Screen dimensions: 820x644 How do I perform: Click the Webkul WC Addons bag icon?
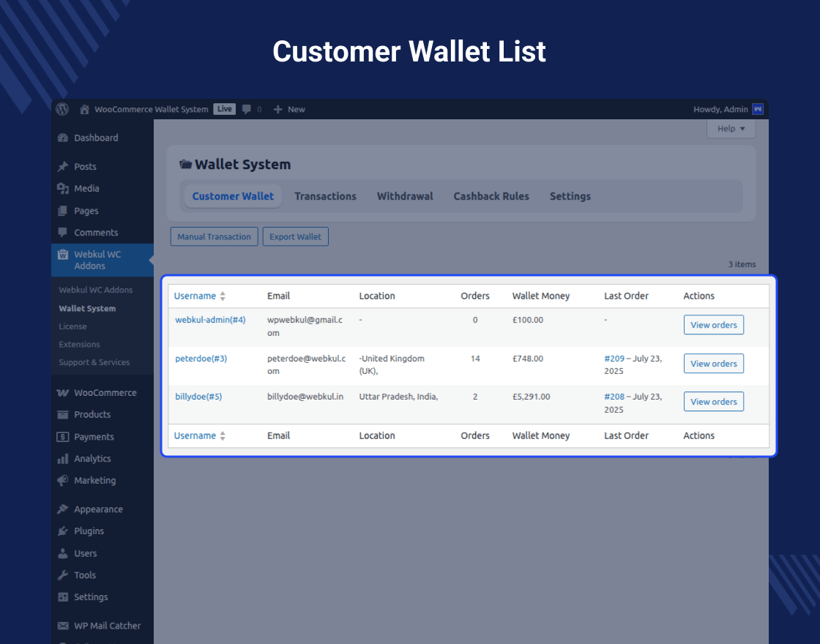click(63, 255)
